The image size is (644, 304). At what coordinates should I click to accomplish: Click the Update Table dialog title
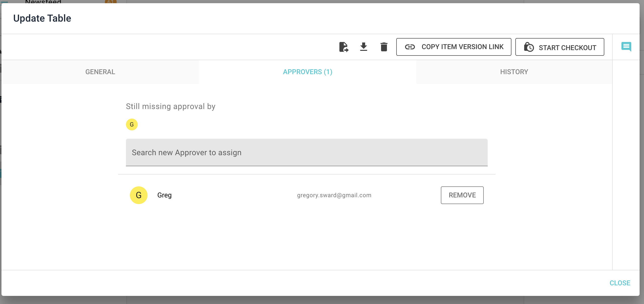pyautogui.click(x=42, y=18)
